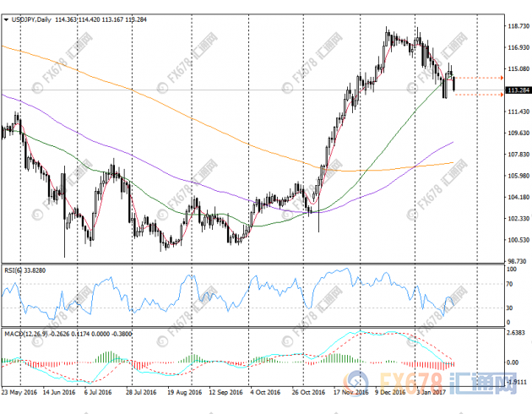This screenshot has width=532, height=414.
Task: Click the current price tag 113.284
Action: point(516,90)
